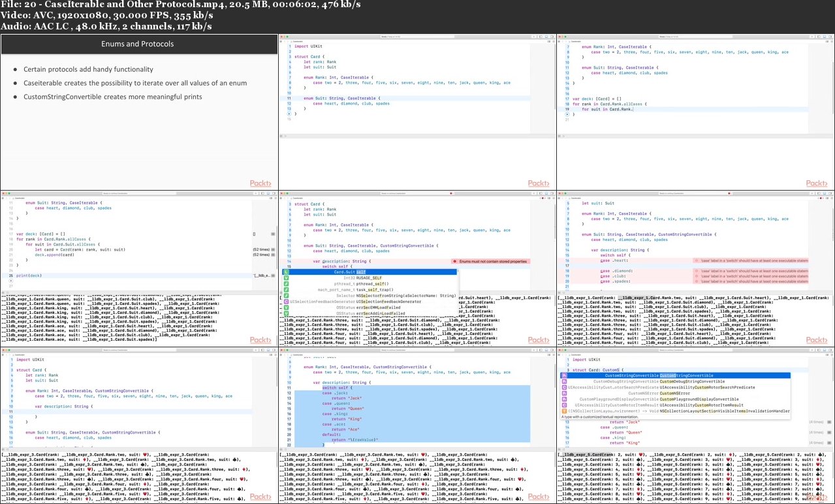This screenshot has height=504, width=835.
Task: Pick pthread_self() in the completion popup
Action: (x=372, y=283)
